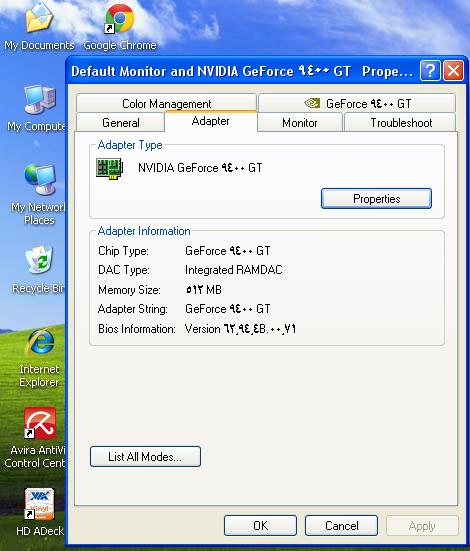Open the Troubleshoot tab

(x=400, y=123)
